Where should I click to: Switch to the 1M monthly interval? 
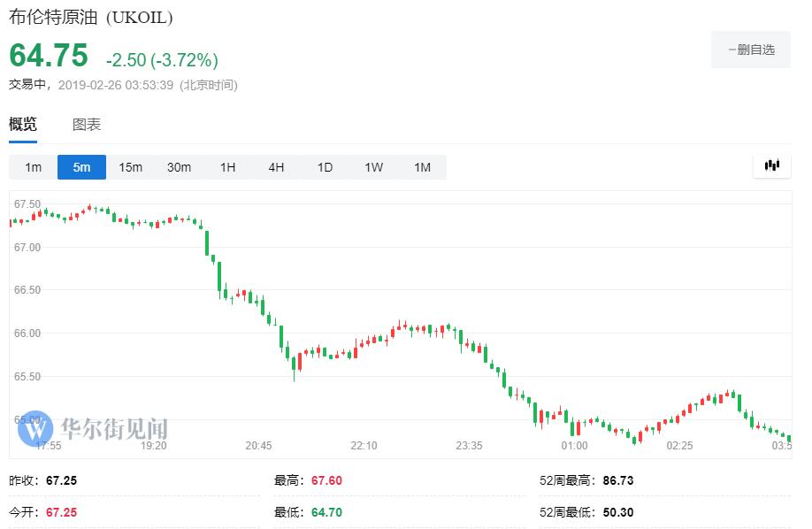coord(422,167)
